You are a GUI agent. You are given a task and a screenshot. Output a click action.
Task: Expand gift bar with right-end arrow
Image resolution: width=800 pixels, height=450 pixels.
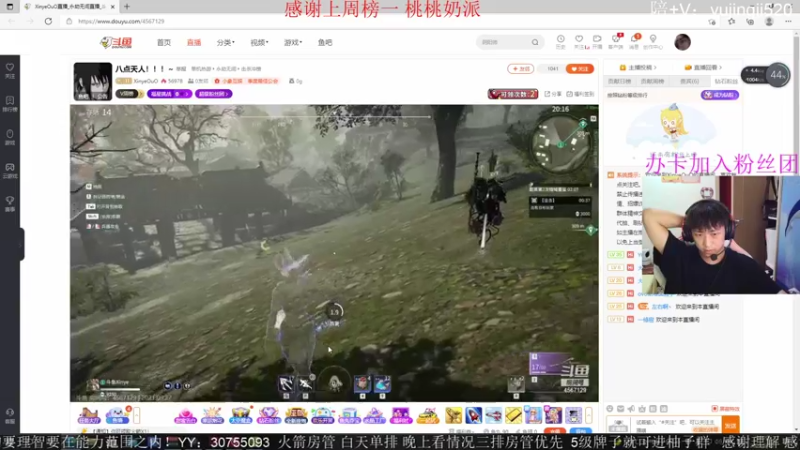tap(588, 415)
